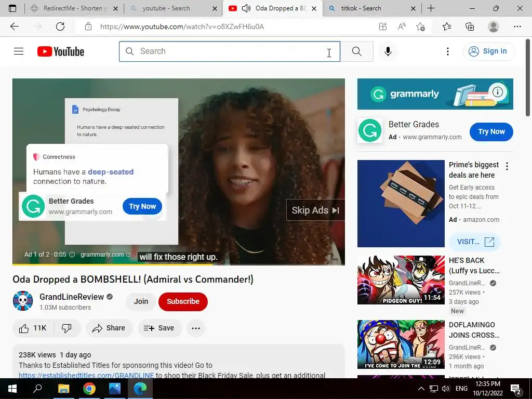Open YouTube settings three-dot menu
The image size is (532, 399).
pyautogui.click(x=447, y=51)
